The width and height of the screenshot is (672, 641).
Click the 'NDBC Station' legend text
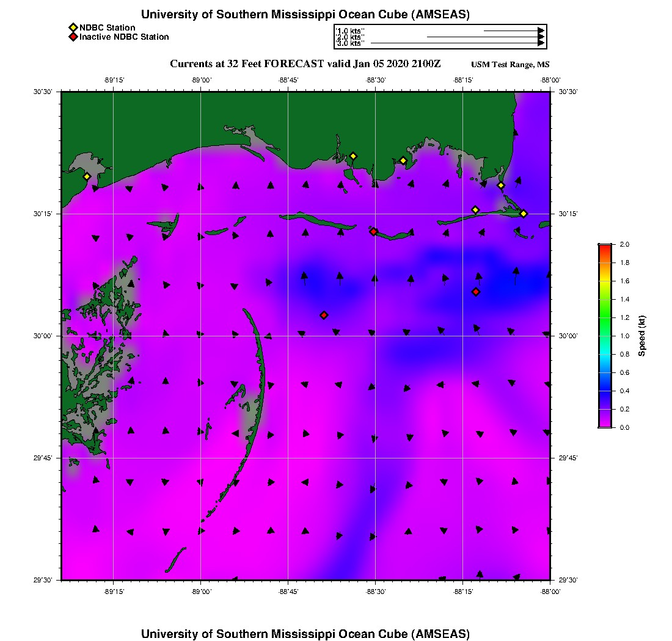(x=107, y=28)
